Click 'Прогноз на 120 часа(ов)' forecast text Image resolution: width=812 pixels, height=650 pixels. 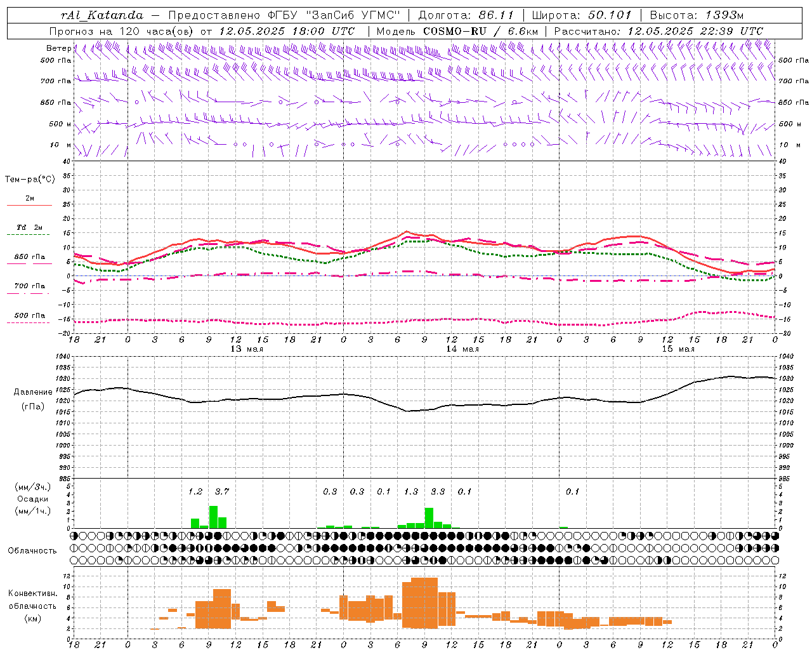pyautogui.click(x=122, y=31)
